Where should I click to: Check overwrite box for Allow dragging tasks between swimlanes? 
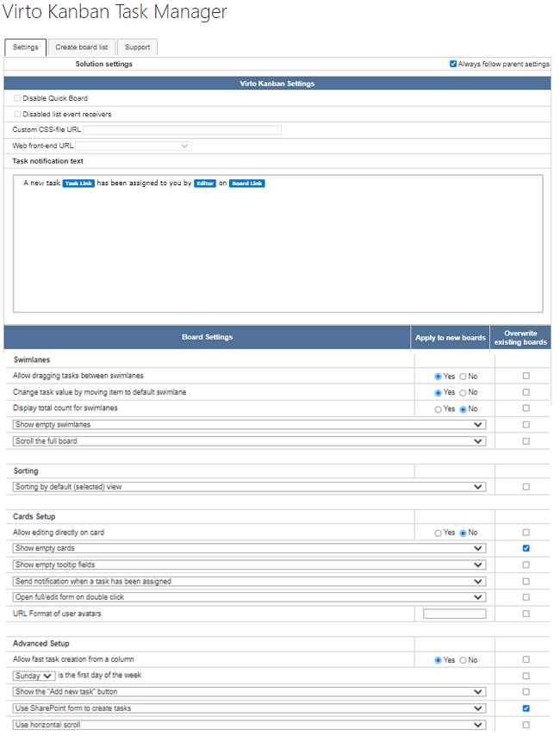pyautogui.click(x=526, y=376)
